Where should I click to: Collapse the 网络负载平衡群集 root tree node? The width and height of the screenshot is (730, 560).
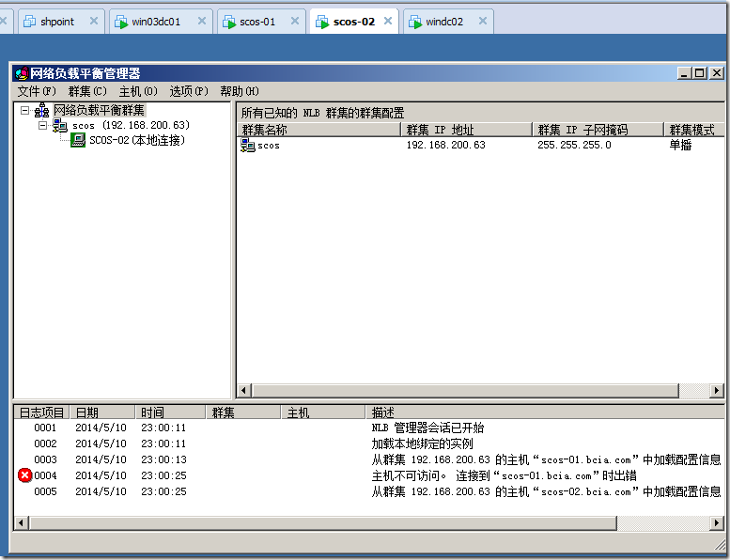(x=24, y=110)
